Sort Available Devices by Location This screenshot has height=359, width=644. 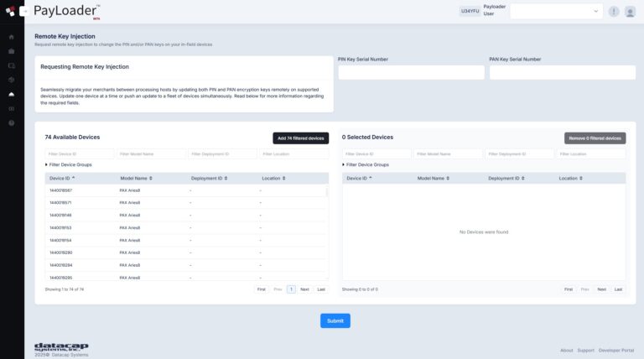coord(273,179)
